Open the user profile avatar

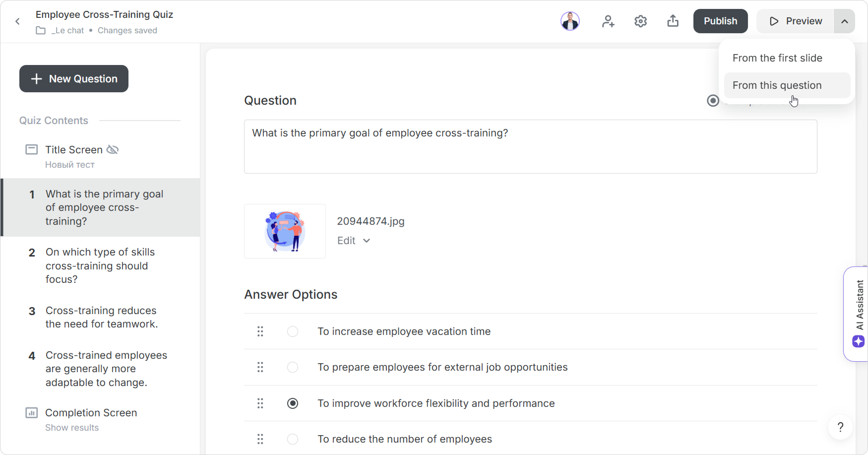point(570,21)
